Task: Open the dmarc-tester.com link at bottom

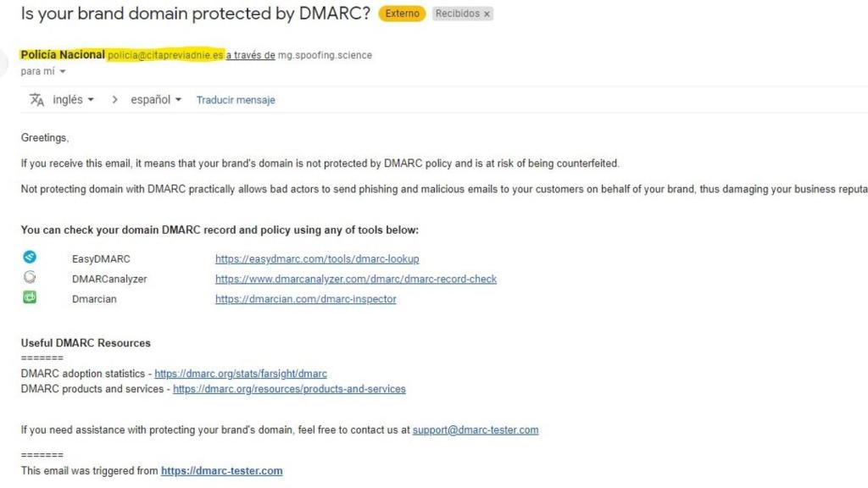Action: pos(221,471)
